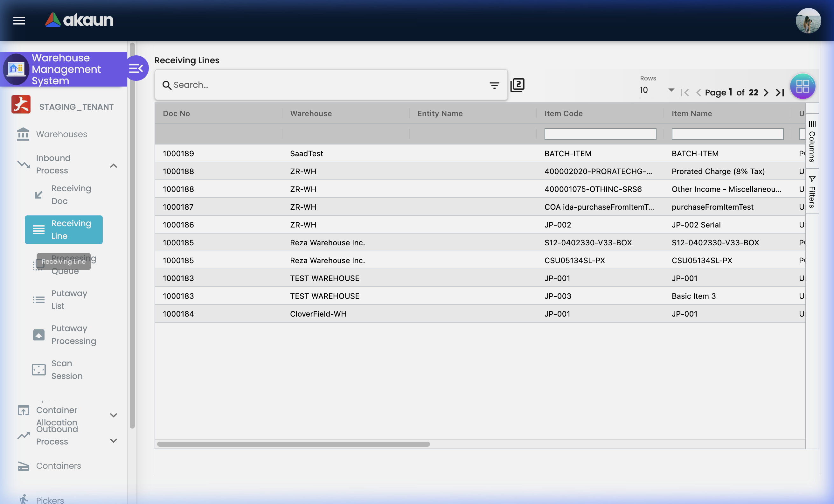Image resolution: width=834 pixels, height=504 pixels.
Task: Expand the Outbound Process section
Action: pyautogui.click(x=114, y=440)
